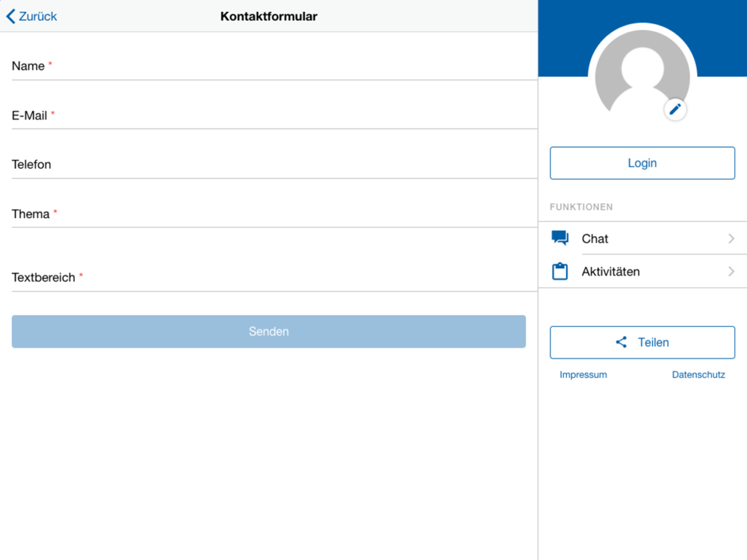Click the share icon in Teilen button

(x=622, y=342)
